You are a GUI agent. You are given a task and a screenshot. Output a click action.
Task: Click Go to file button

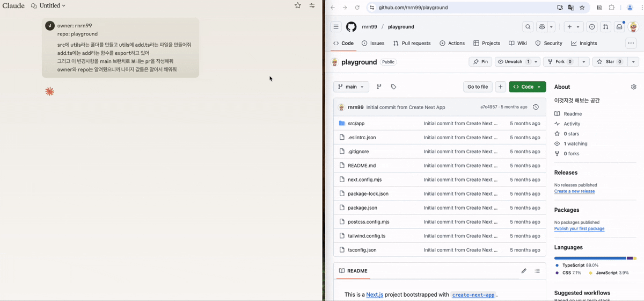pos(478,87)
